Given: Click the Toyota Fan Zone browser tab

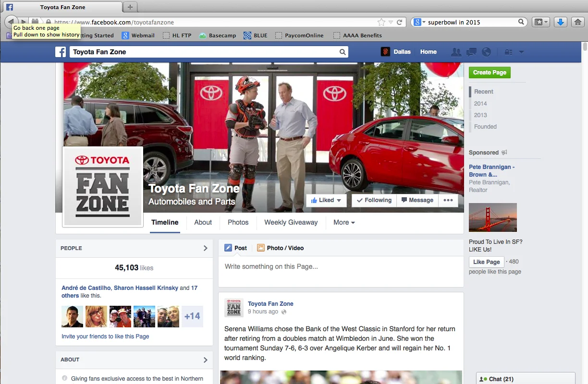Looking at the screenshot, I should coord(62,7).
